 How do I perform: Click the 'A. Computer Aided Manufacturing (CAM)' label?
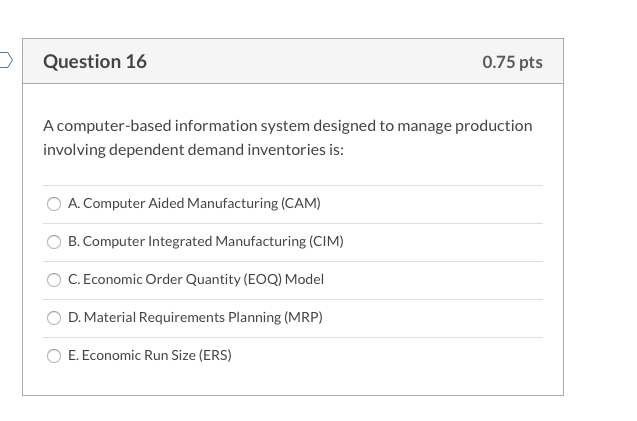pyautogui.click(x=194, y=204)
